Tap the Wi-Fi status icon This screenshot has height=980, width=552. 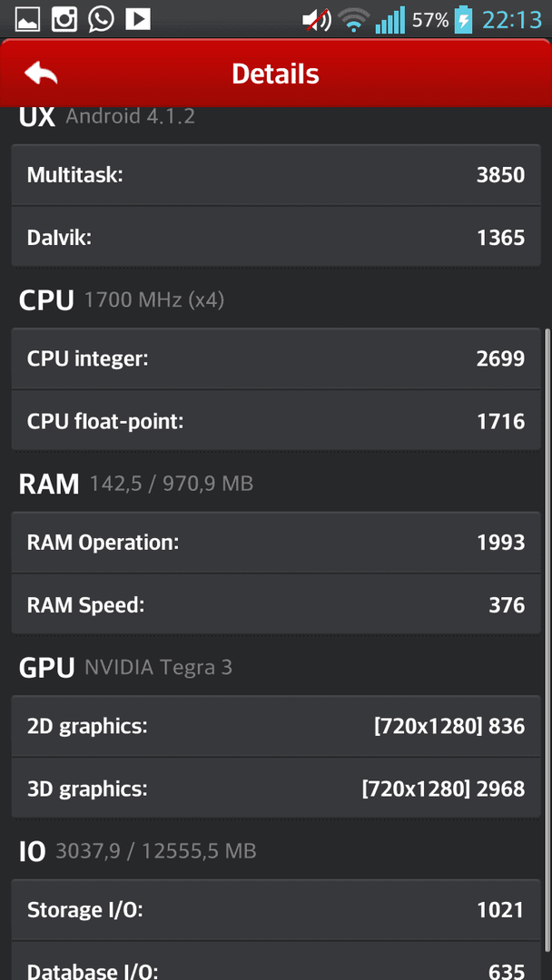pyautogui.click(x=354, y=21)
